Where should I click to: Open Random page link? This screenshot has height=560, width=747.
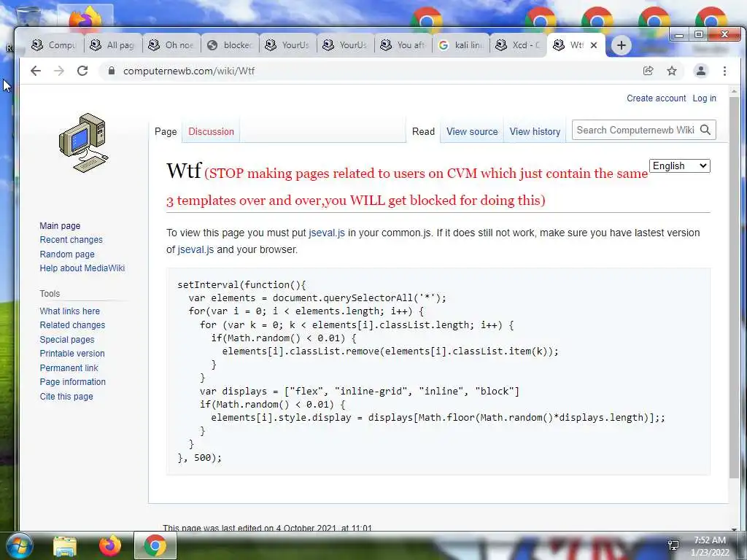67,254
